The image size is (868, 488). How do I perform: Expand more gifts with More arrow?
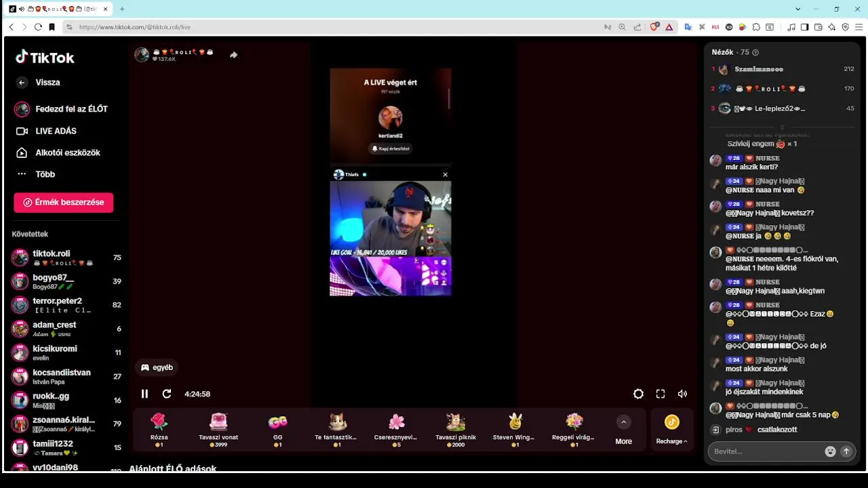pyautogui.click(x=623, y=430)
